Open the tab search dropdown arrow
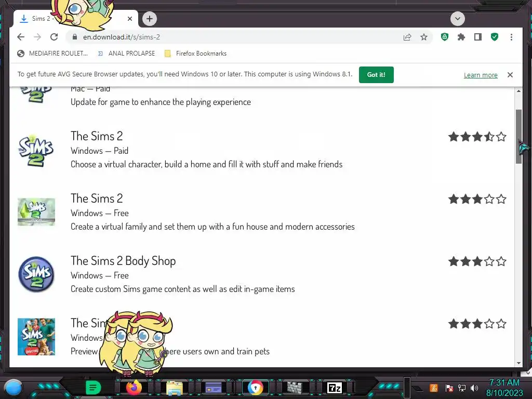Screen dimensions: 532x399 pyautogui.click(x=457, y=19)
